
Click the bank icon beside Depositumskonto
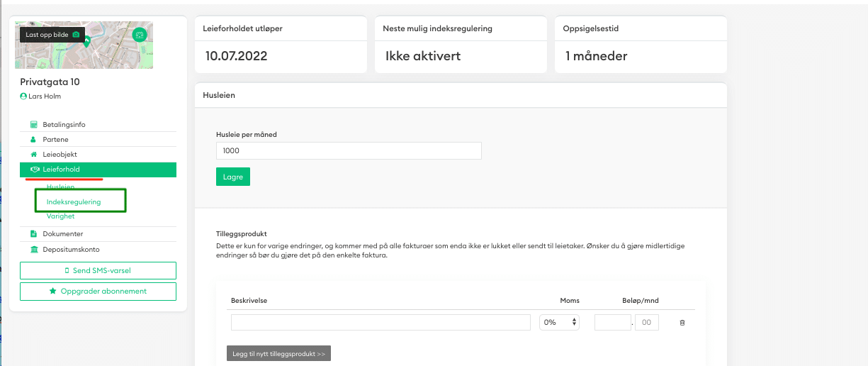point(33,250)
